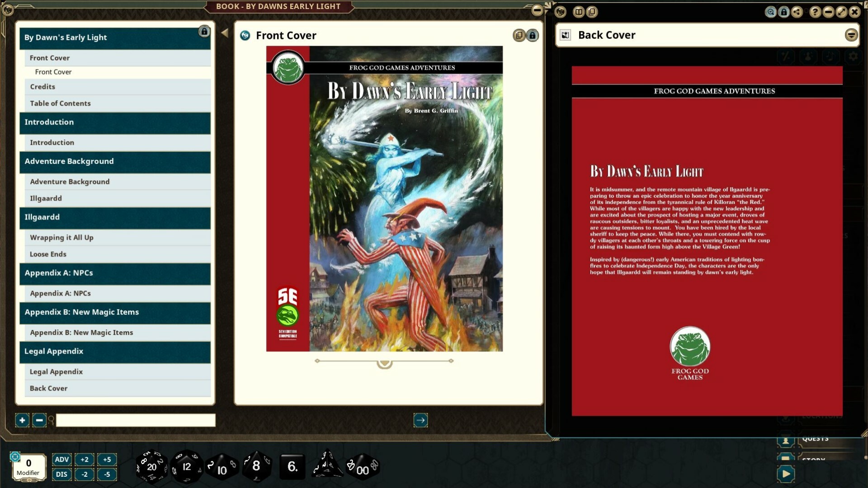Duplicate the Front Cover page via copy icon
This screenshot has height=488, width=868.
point(519,35)
